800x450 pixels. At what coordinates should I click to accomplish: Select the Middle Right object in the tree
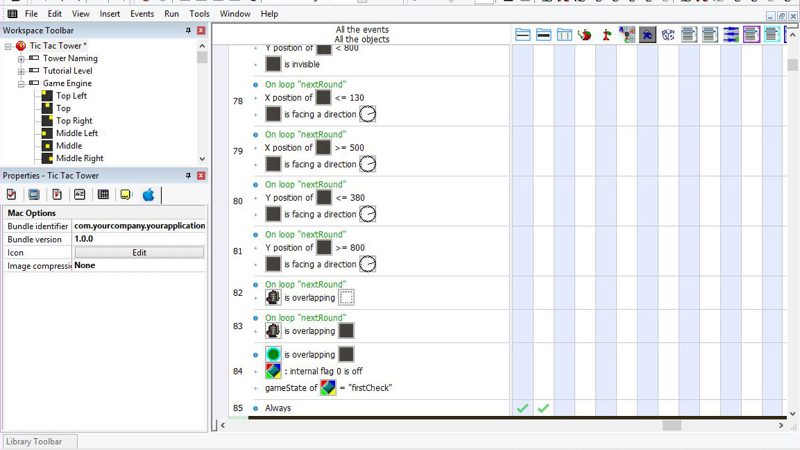click(x=80, y=158)
